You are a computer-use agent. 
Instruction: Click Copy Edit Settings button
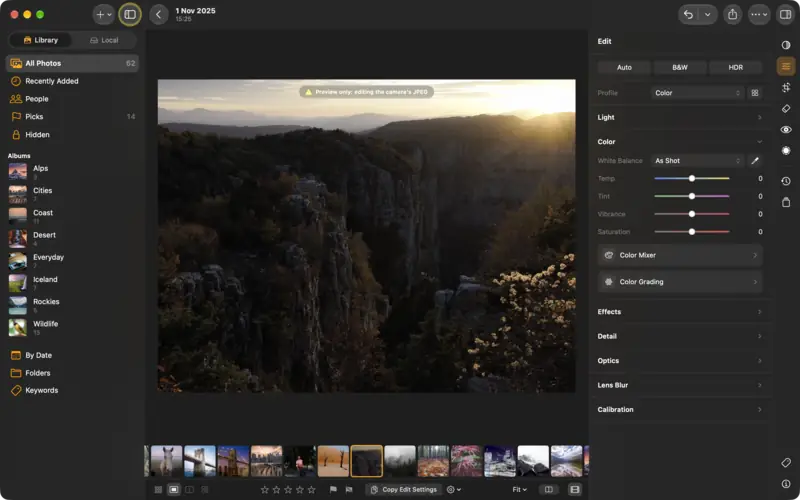coord(404,489)
